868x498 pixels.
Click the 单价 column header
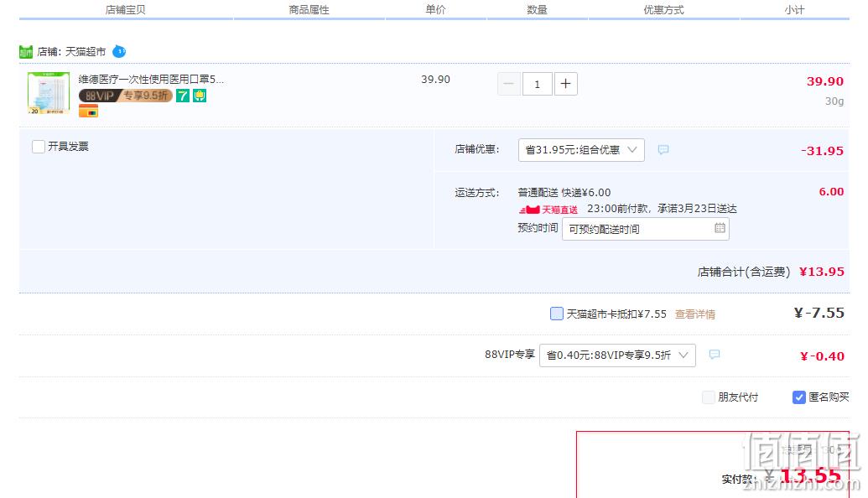[x=435, y=9]
